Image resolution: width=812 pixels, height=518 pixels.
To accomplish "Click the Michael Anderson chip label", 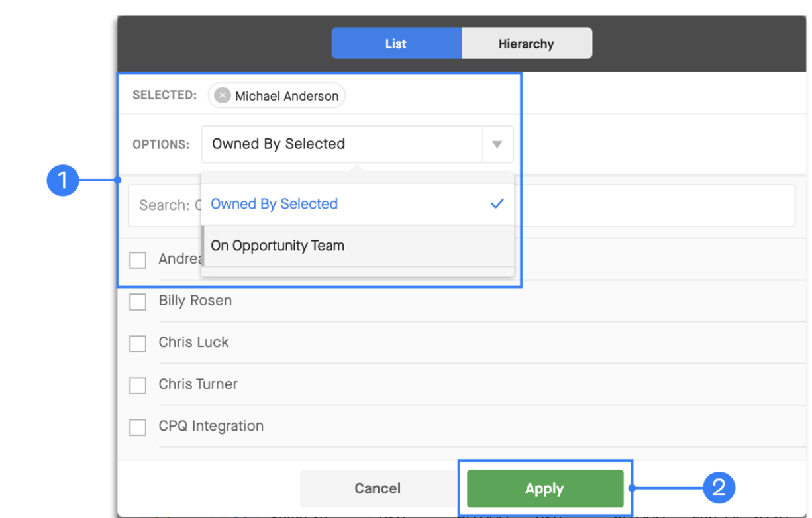I will [287, 96].
